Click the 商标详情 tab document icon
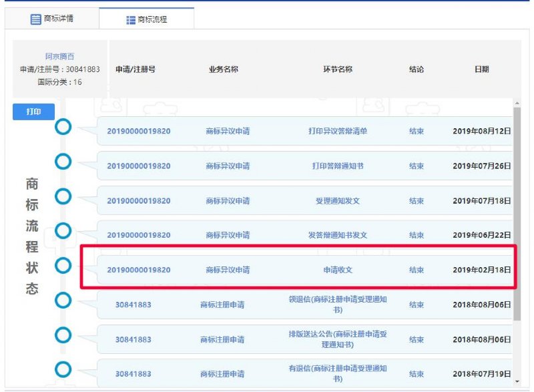Screen dimensions: 534x392 pyautogui.click(x=36, y=19)
